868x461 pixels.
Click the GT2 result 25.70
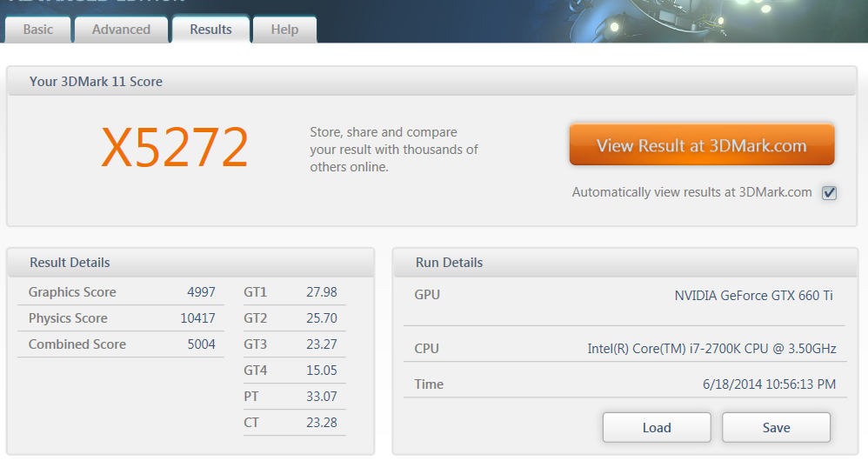click(x=322, y=318)
